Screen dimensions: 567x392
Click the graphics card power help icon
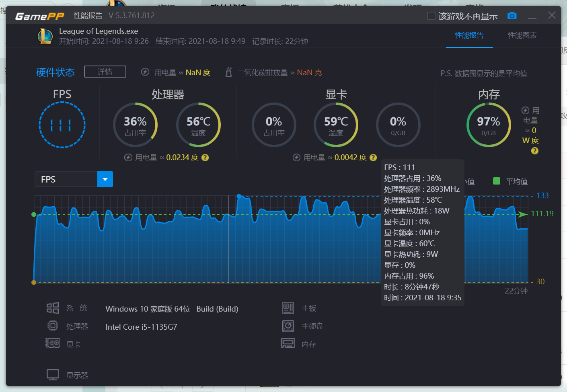[x=373, y=158]
